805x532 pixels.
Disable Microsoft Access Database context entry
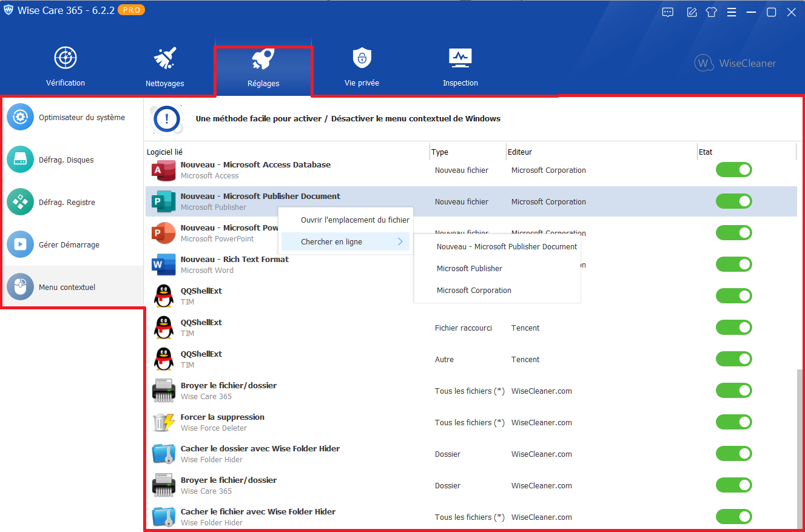pyautogui.click(x=734, y=170)
